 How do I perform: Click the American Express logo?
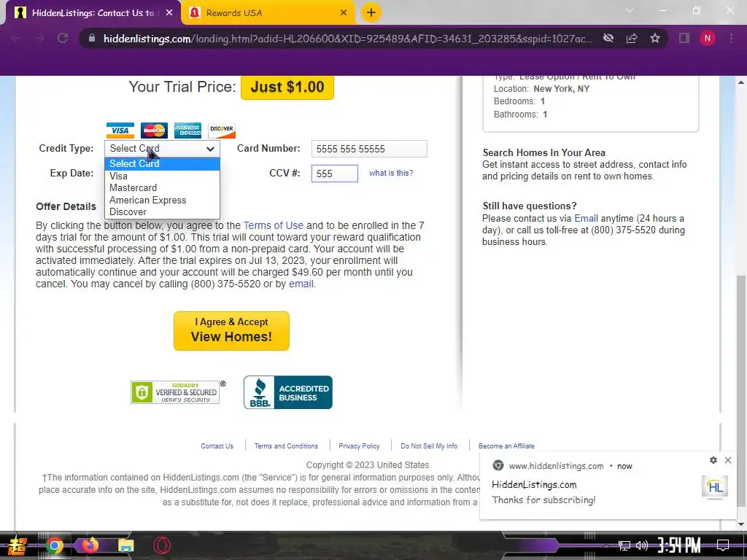click(187, 130)
